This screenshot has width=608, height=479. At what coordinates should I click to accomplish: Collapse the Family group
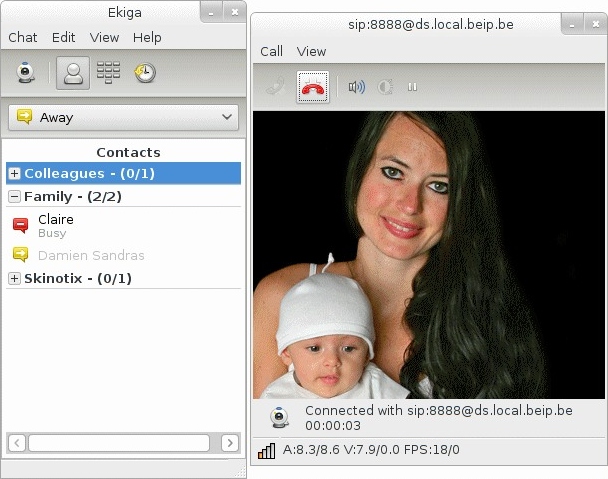[x=14, y=197]
